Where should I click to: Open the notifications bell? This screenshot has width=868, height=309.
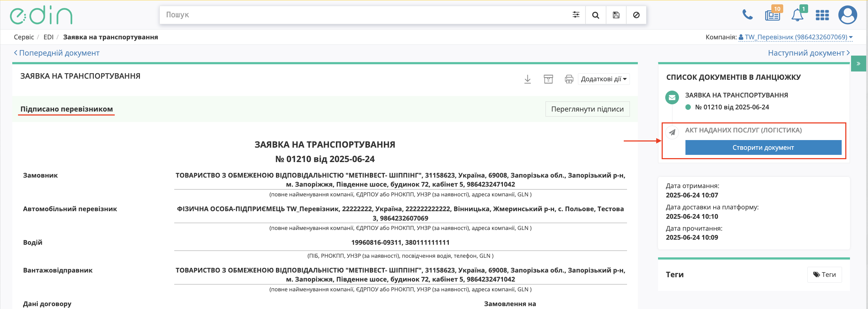click(797, 15)
